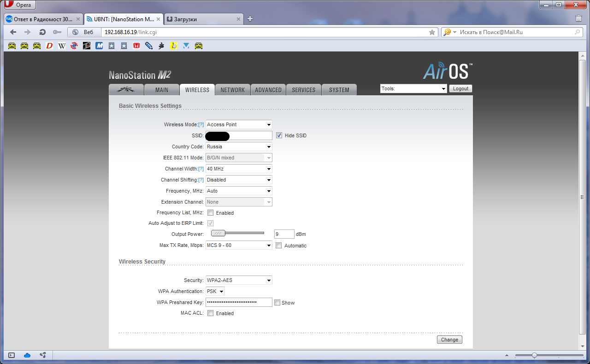This screenshot has width=590, height=364.
Task: Switch to the Загрузки browser tab
Action: (x=203, y=19)
